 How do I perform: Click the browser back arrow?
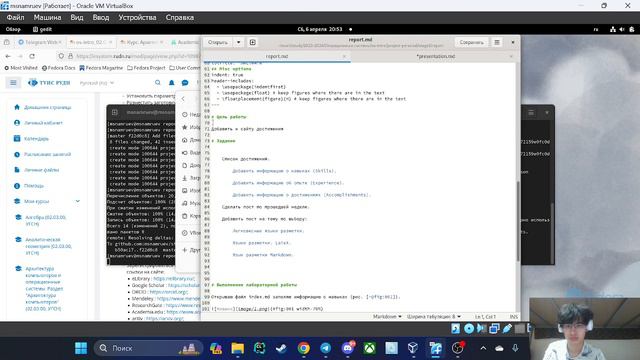8,56
